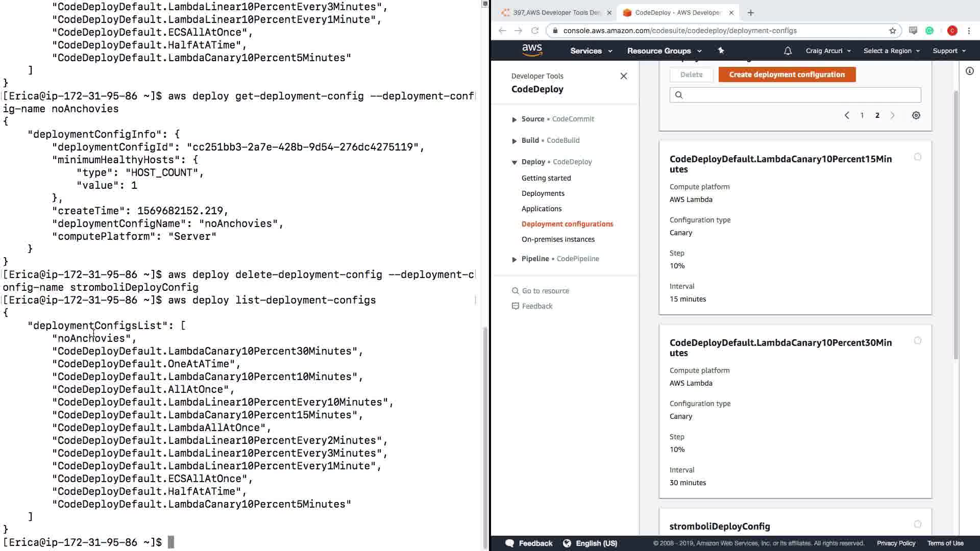This screenshot has width=980, height=551.
Task: Select LambdaCanary10Percent15Minutes radio button
Action: (x=917, y=157)
